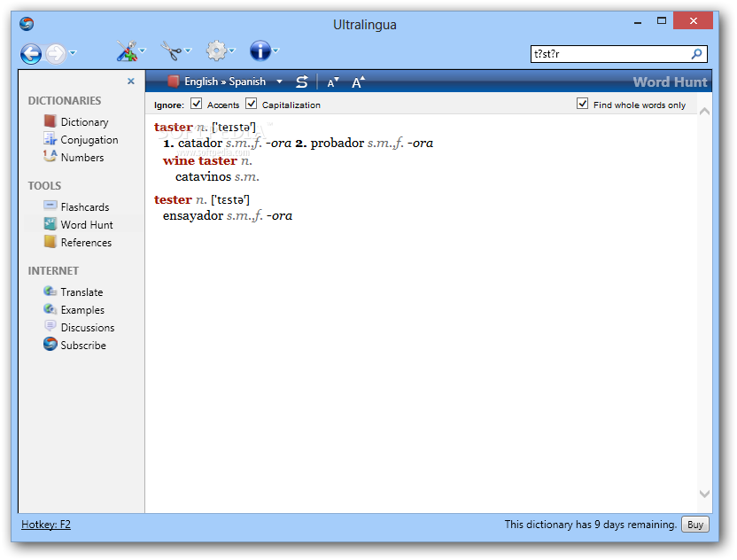
Task: Expand the scissors icon dropdown arrow
Action: click(x=188, y=51)
